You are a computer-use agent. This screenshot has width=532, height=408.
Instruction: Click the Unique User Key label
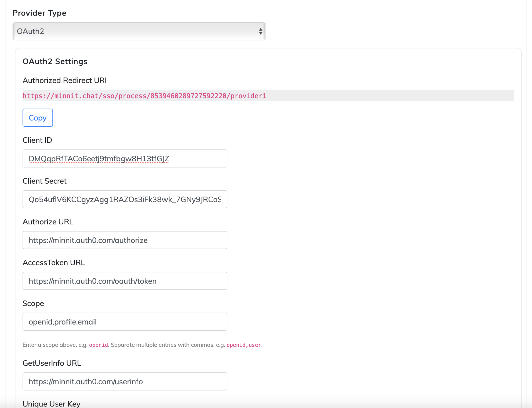coord(51,403)
